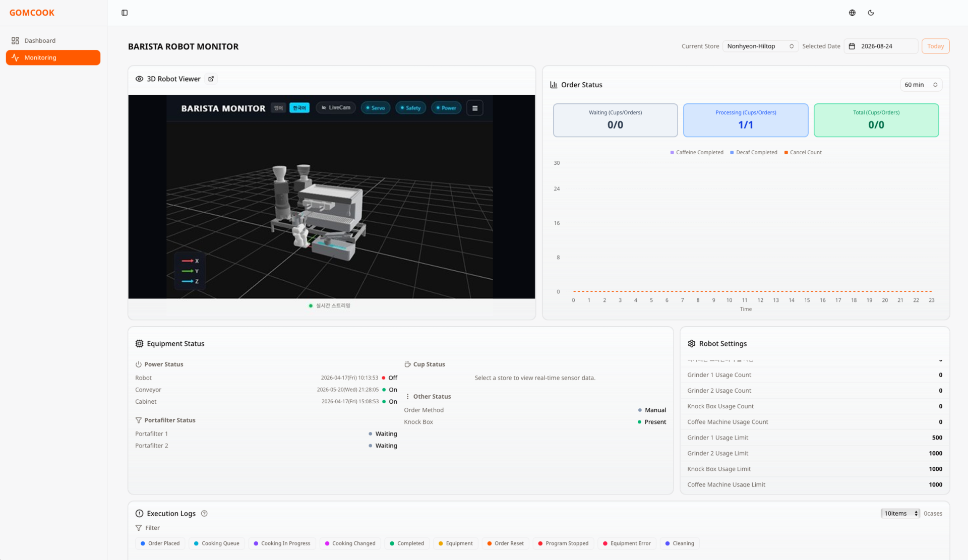This screenshot has width=968, height=560.
Task: Click the Total Cups/Orders card
Action: (x=876, y=120)
